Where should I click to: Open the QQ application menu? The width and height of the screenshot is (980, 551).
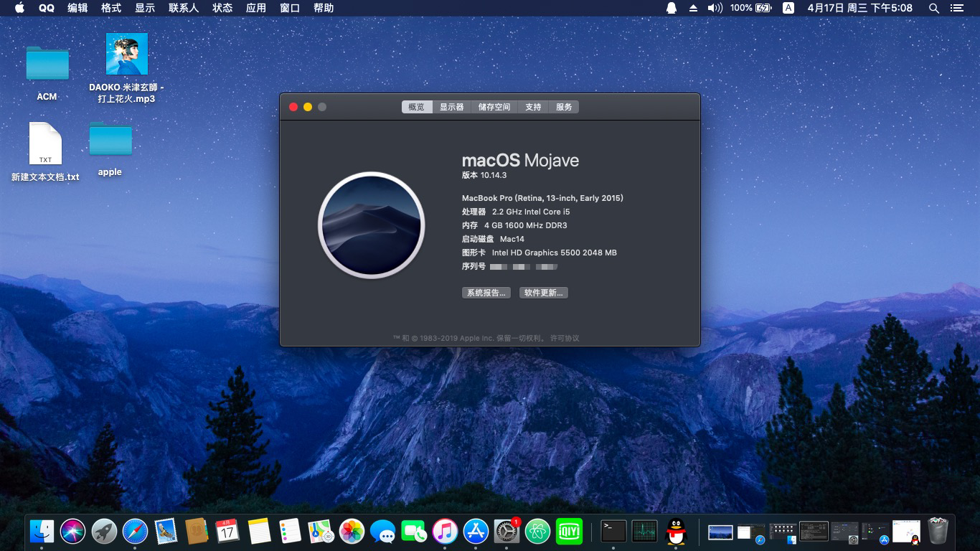[47, 8]
